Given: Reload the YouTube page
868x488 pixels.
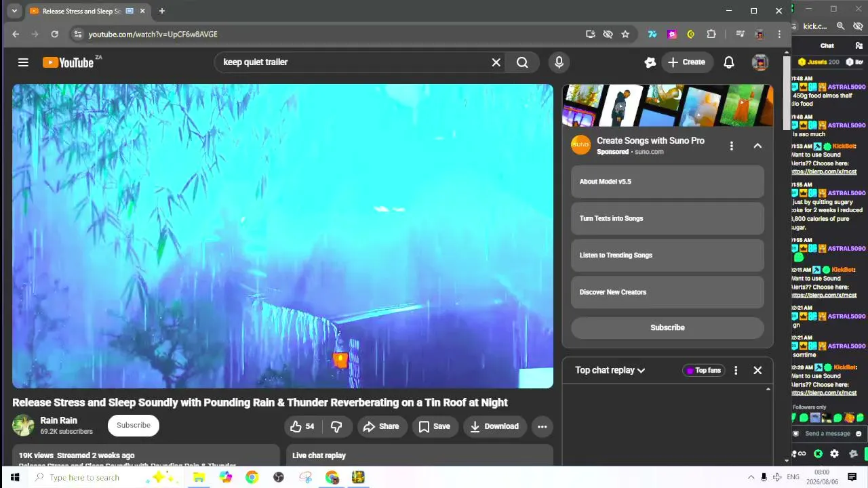Looking at the screenshot, I should (x=54, y=34).
